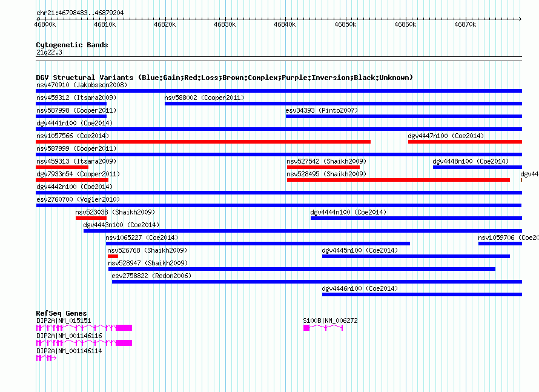Click the RefSeq Genes track title
539x392 pixels.
coord(61,313)
